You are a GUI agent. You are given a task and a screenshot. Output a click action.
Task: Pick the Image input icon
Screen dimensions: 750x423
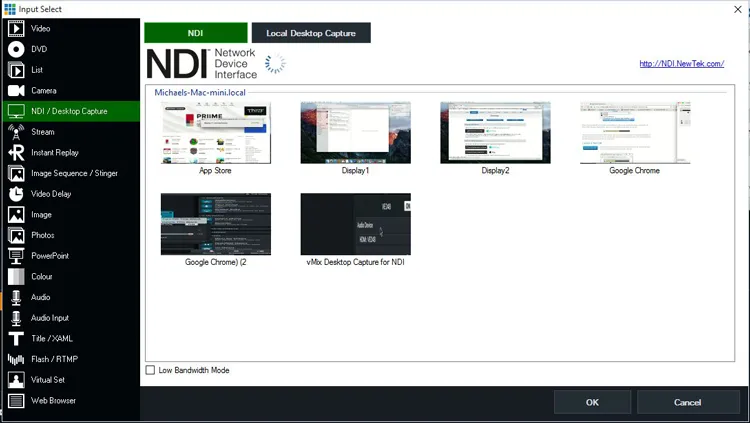[x=16, y=214]
